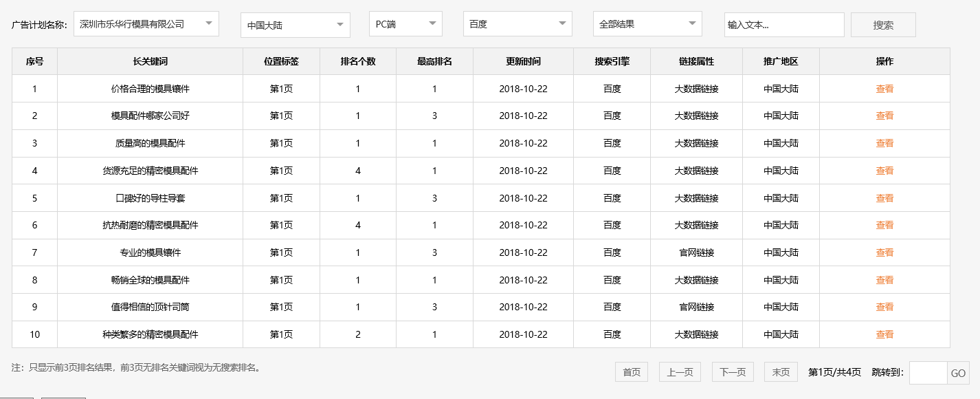This screenshot has width=980, height=399.
Task: Click the 输入文本 search text field
Action: (784, 24)
